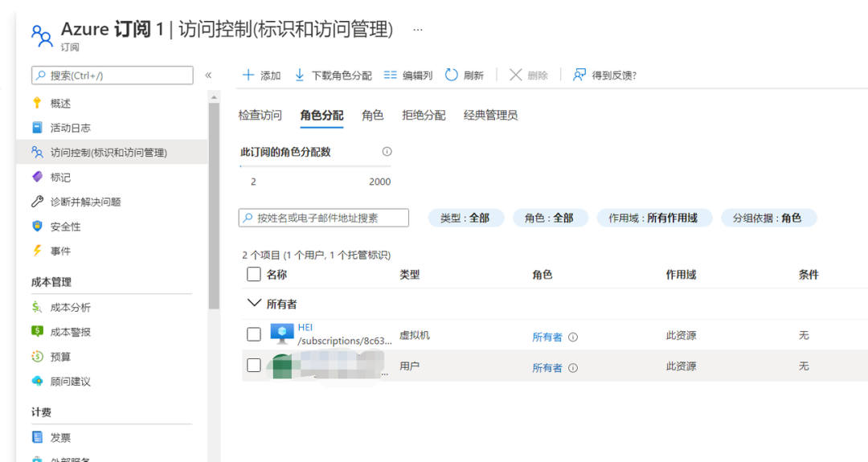This screenshot has width=868, height=462.
Task: Click the 编辑列 columns icon
Action: [x=391, y=75]
